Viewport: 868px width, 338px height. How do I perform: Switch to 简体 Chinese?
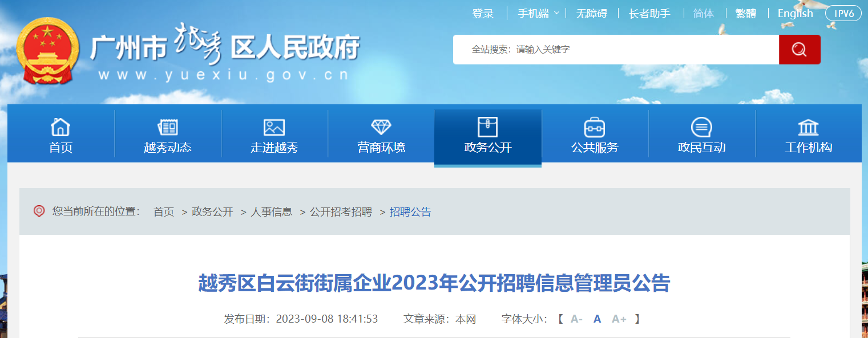pos(704,14)
